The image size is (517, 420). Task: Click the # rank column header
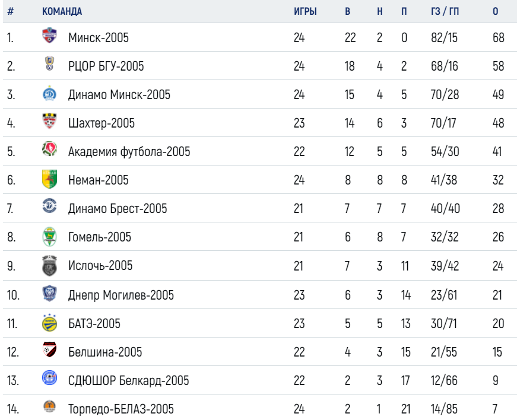[x=11, y=11]
